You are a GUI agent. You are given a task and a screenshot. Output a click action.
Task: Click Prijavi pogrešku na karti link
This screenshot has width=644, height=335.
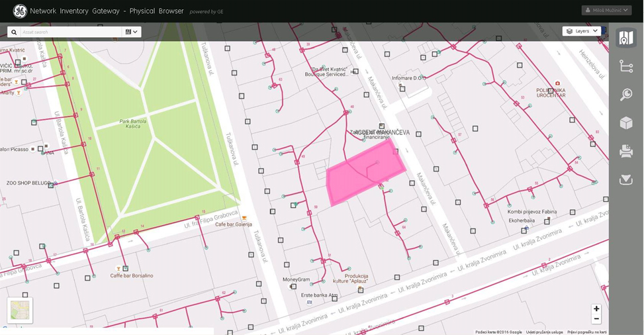pos(586,332)
